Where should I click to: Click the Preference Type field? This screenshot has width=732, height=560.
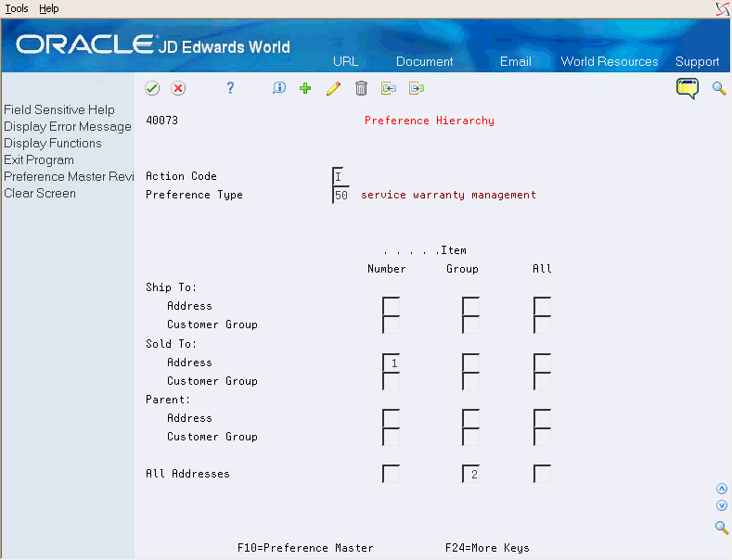pos(340,195)
